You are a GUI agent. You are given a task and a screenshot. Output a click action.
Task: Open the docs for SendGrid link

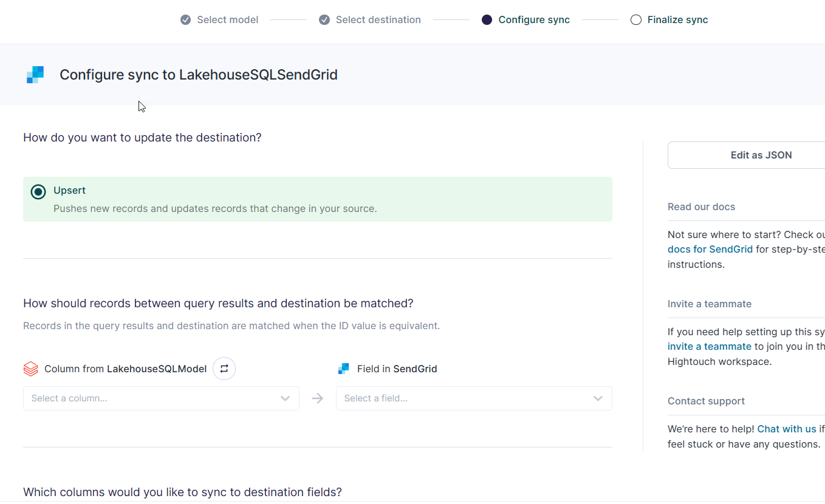pos(710,249)
